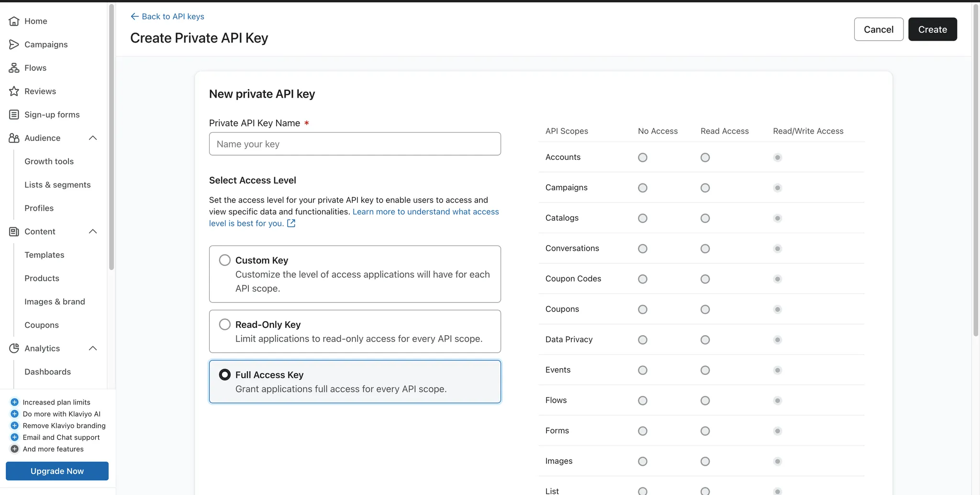Click the Reviews star icon
The width and height of the screenshot is (980, 495).
pos(14,91)
